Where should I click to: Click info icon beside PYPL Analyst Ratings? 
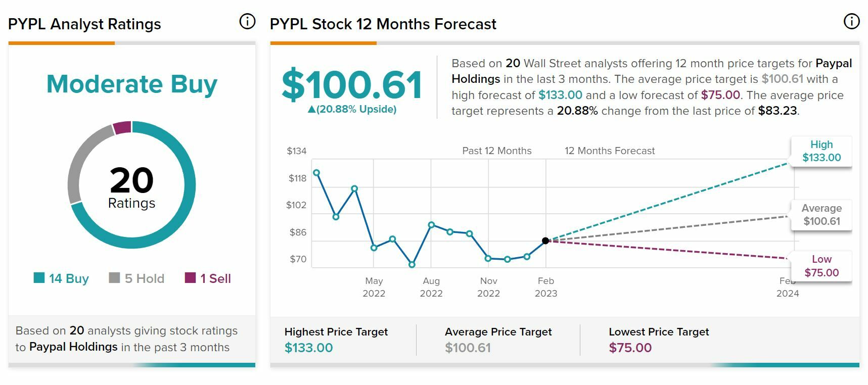tap(247, 22)
